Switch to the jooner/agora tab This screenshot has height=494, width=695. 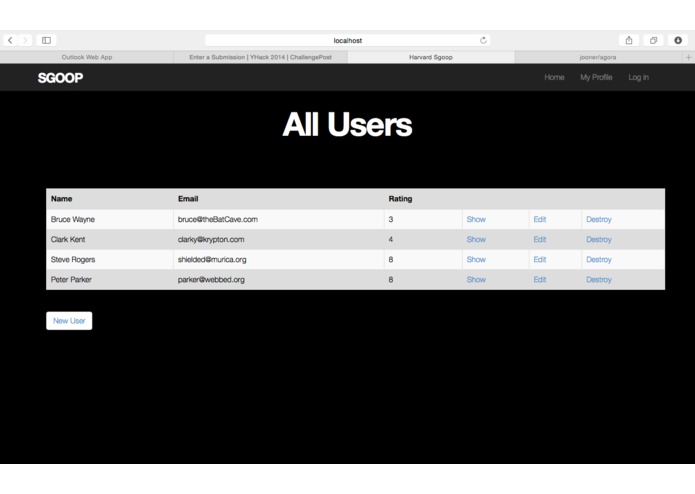coord(598,57)
